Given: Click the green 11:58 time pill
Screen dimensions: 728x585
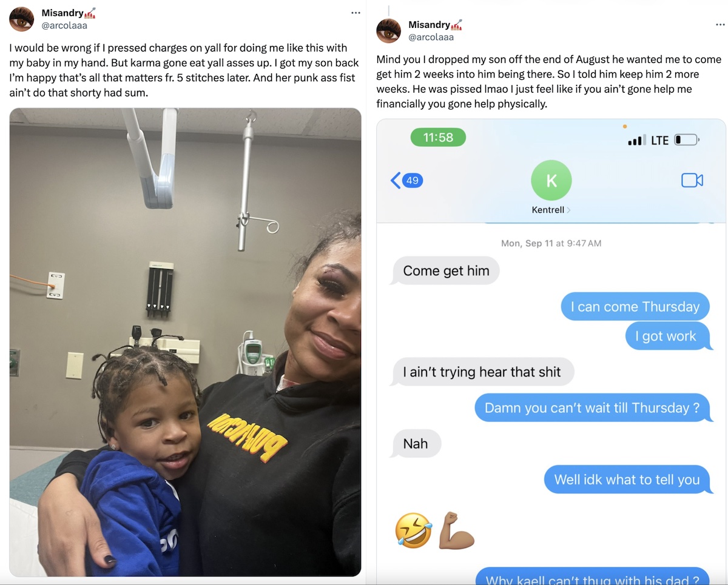Looking at the screenshot, I should coord(438,138).
